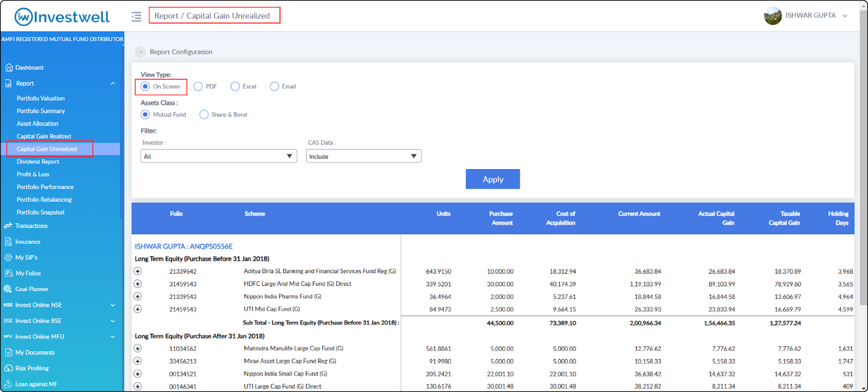
Task: Expand Invest Online BSE chevron
Action: tap(113, 321)
